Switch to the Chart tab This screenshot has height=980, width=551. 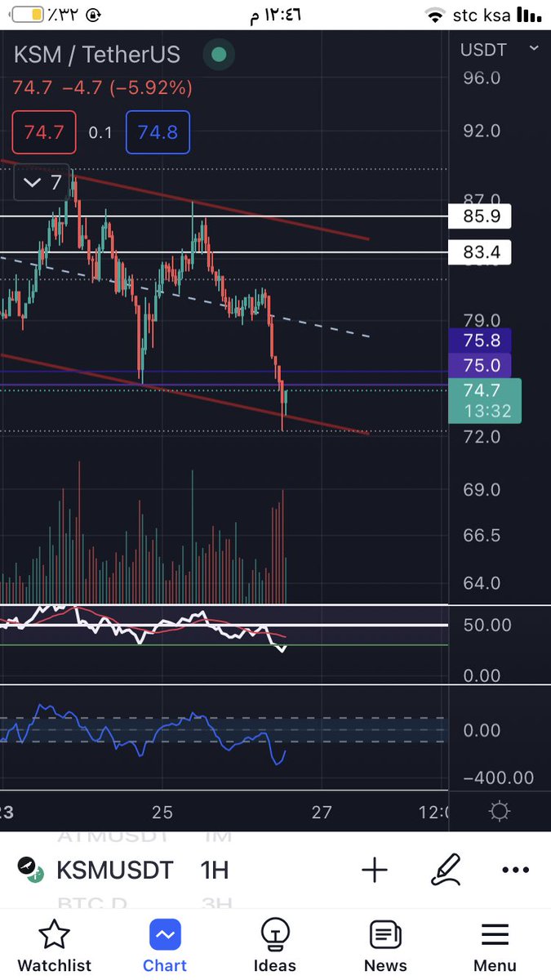coord(165,945)
